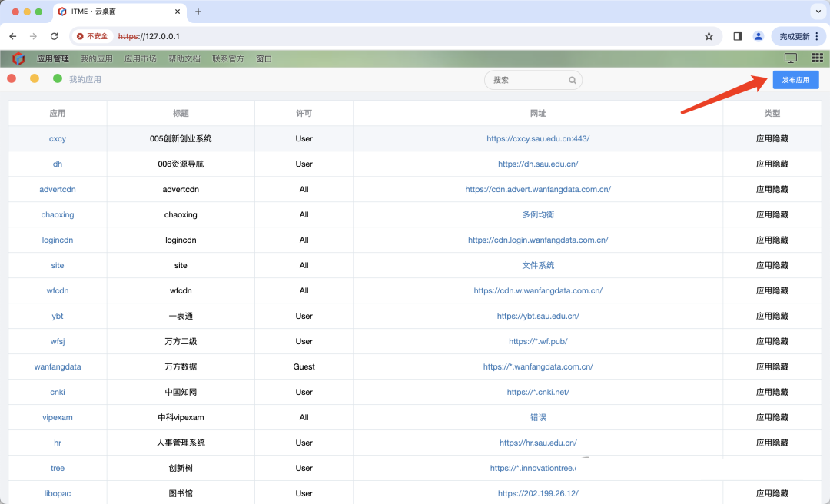Open a new browser tab

198,12
